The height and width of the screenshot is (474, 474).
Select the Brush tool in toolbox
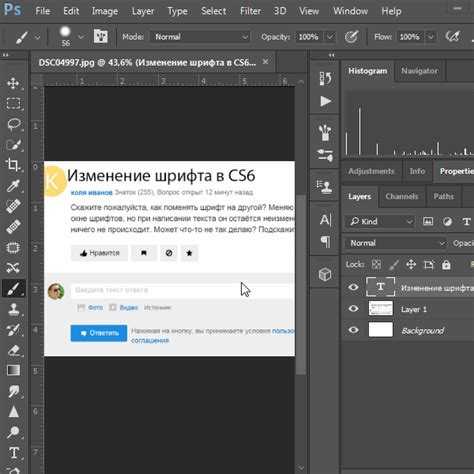[x=13, y=288]
